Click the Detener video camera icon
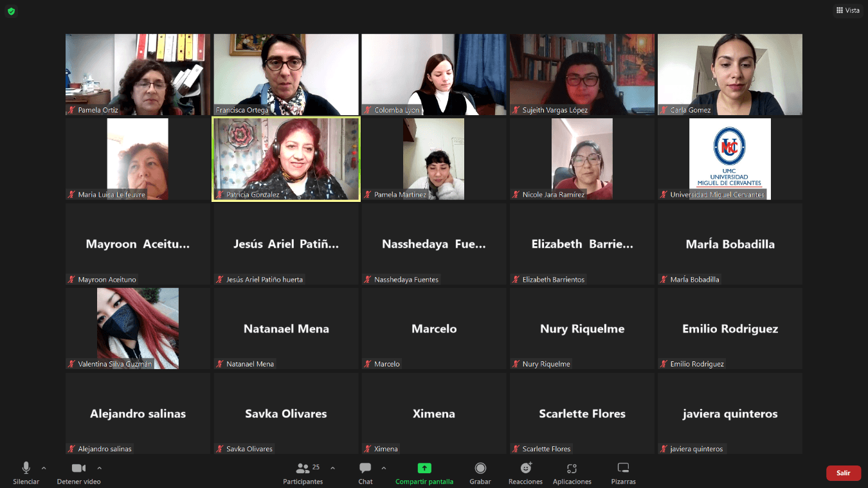Screen dimensions: 868x488 [78, 468]
